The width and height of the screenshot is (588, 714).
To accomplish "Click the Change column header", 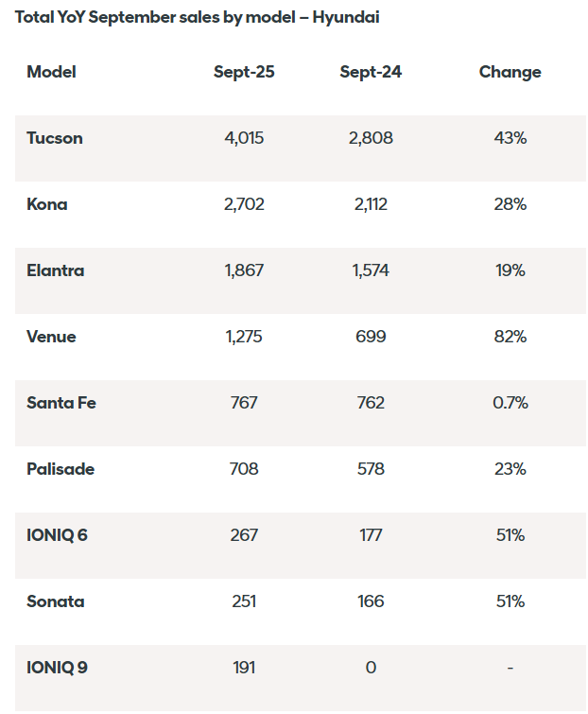I will click(510, 72).
